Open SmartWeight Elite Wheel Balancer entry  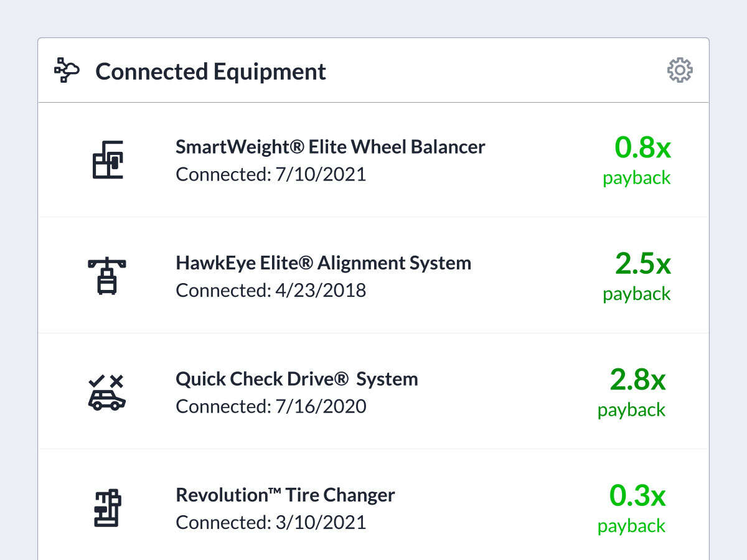pos(330,147)
